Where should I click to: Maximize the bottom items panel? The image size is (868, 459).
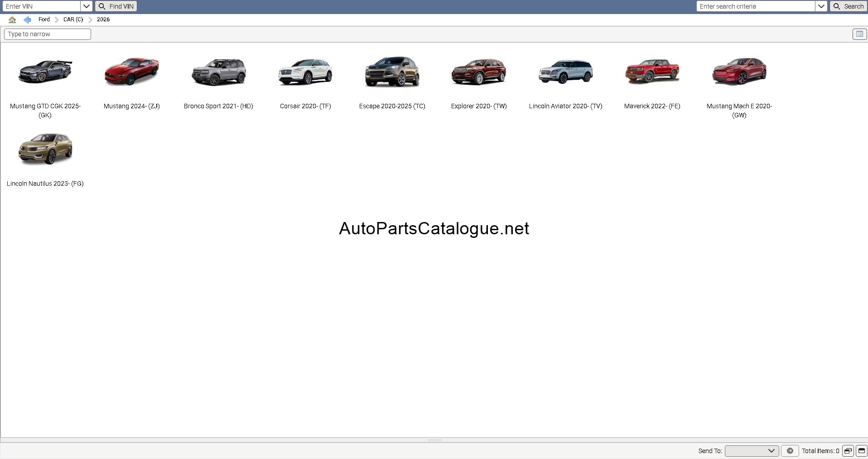[x=861, y=451]
